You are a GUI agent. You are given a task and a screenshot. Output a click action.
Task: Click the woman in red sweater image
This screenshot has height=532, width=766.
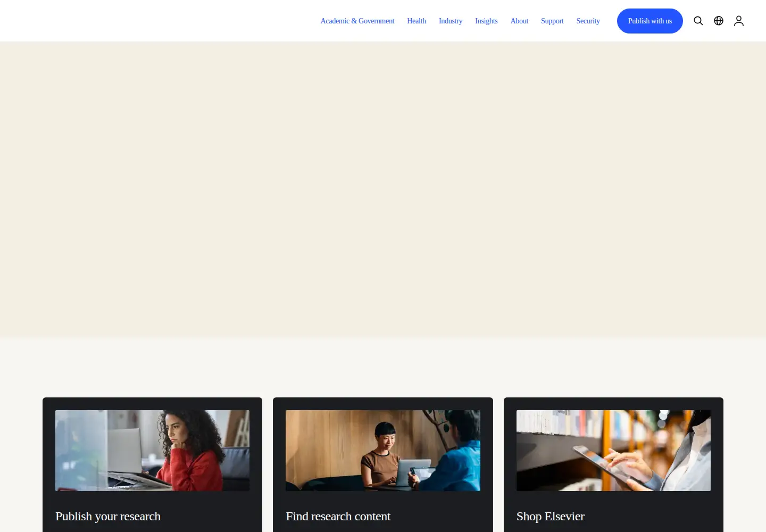(x=152, y=451)
